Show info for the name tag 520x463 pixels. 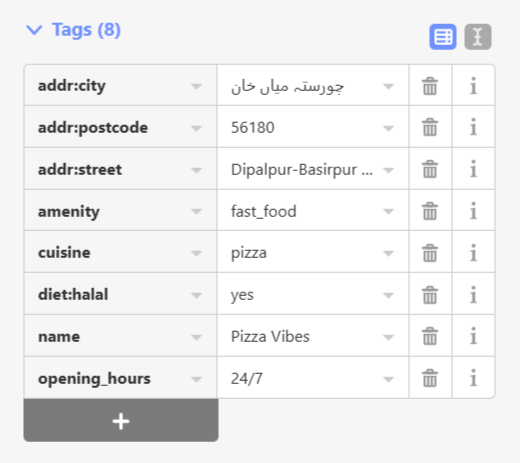click(x=473, y=336)
